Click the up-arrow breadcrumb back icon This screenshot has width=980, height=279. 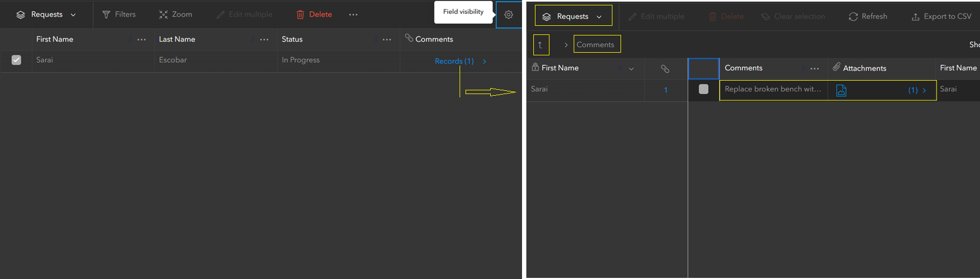541,45
